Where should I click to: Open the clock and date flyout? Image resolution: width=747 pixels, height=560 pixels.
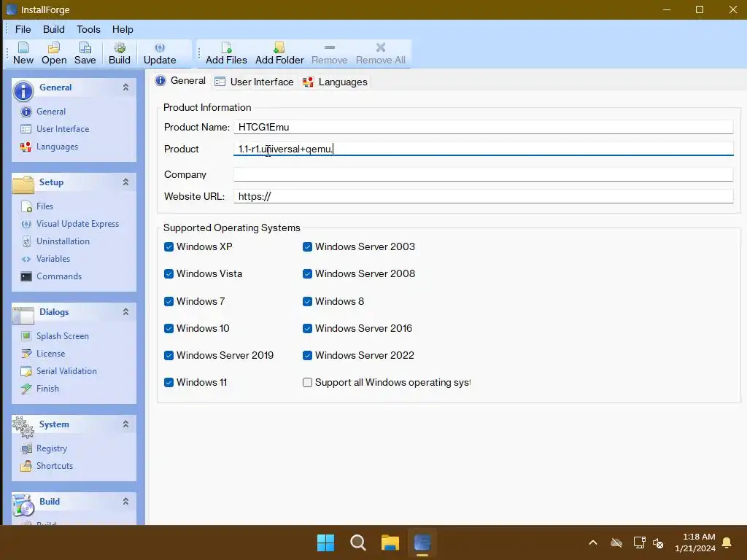tap(695, 542)
